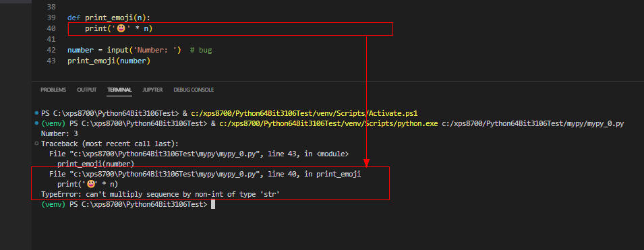Open the JUPYTER panel tab

152,90
